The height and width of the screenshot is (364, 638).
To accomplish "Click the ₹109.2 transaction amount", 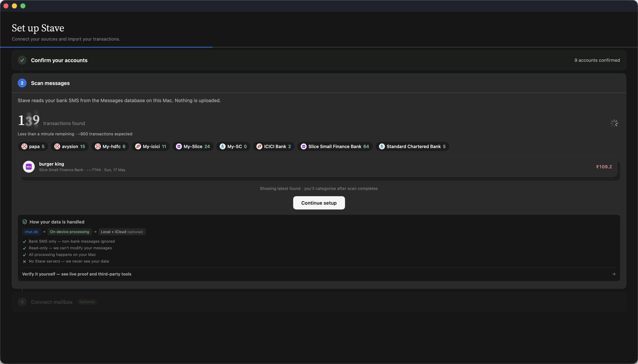I will point(604,167).
